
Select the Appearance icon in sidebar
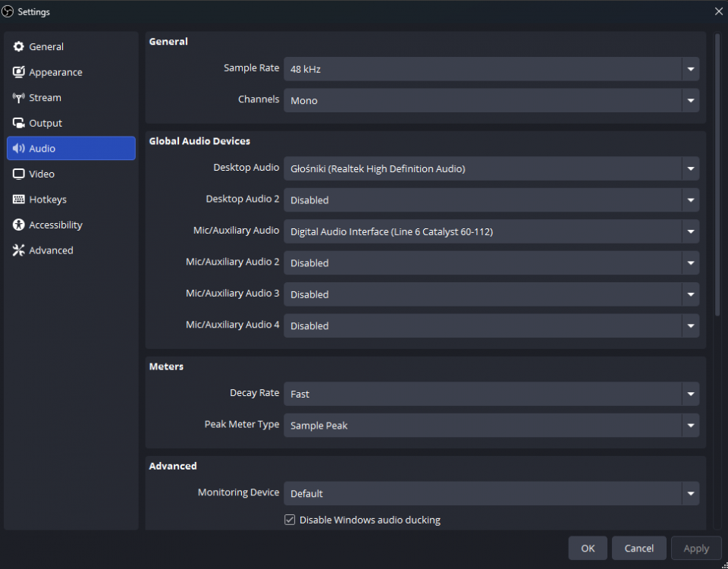[19, 72]
